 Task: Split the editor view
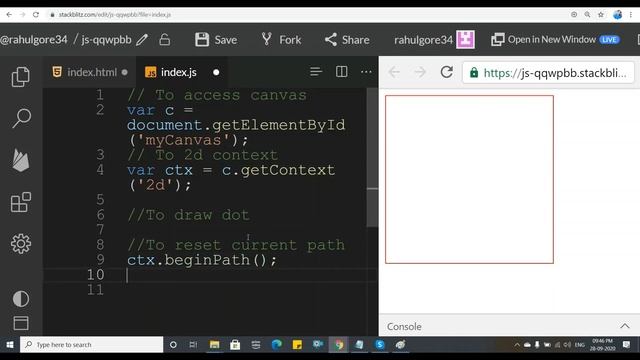(x=341, y=72)
